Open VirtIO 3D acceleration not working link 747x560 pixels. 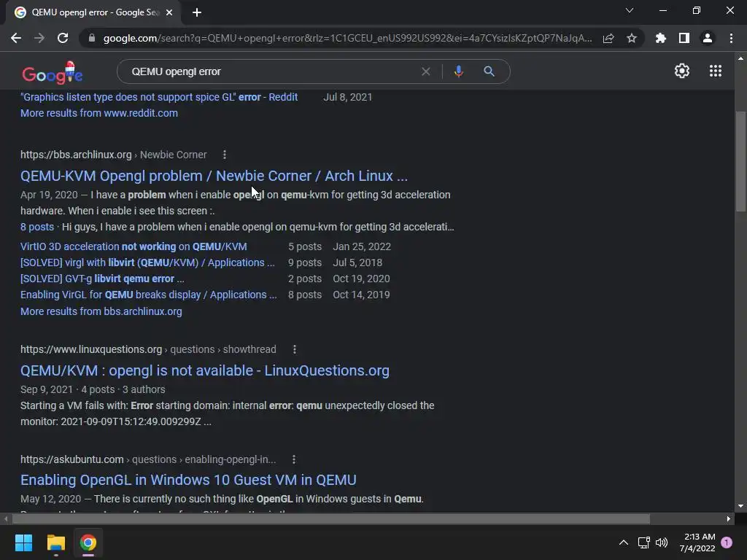tap(133, 246)
